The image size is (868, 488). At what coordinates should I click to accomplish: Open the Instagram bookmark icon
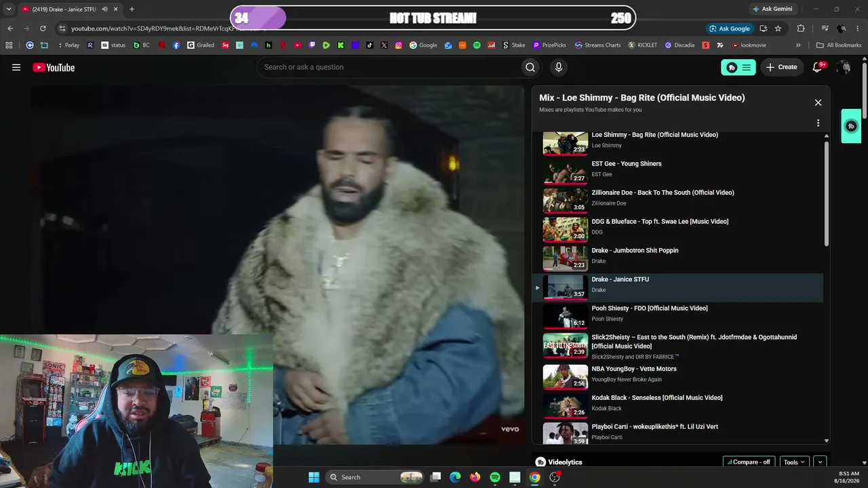pos(399,45)
